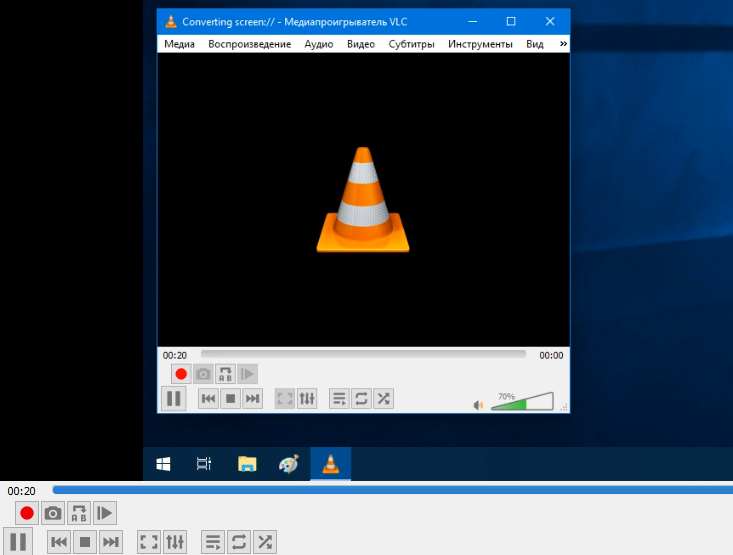Skip to next track in outer controls
733x555 pixels.
point(111,542)
